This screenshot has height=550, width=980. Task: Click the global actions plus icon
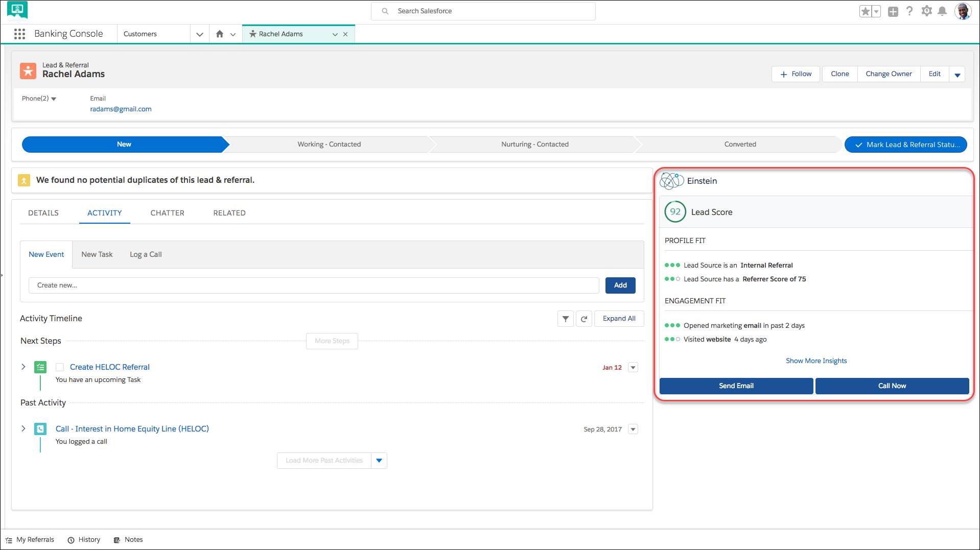click(x=893, y=11)
